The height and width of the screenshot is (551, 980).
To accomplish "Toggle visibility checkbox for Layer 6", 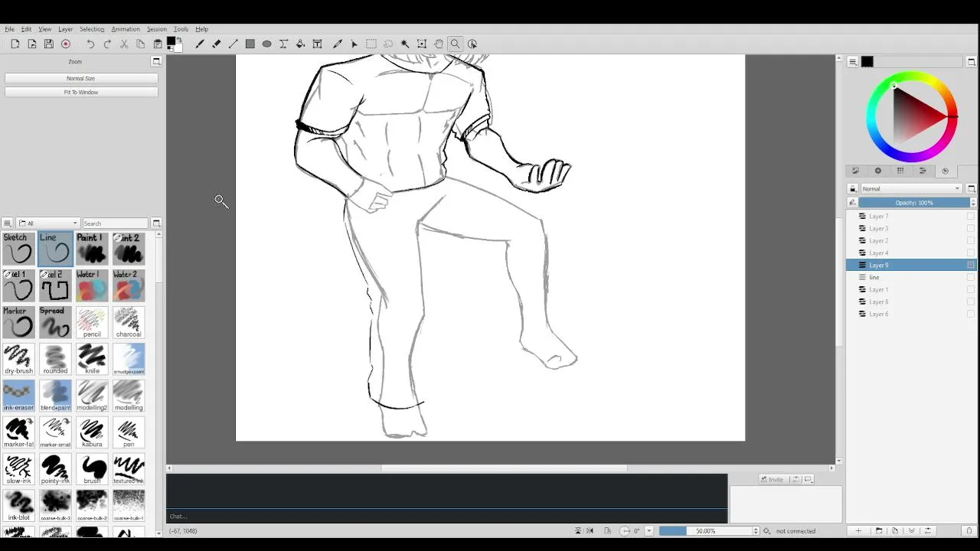I will (971, 315).
